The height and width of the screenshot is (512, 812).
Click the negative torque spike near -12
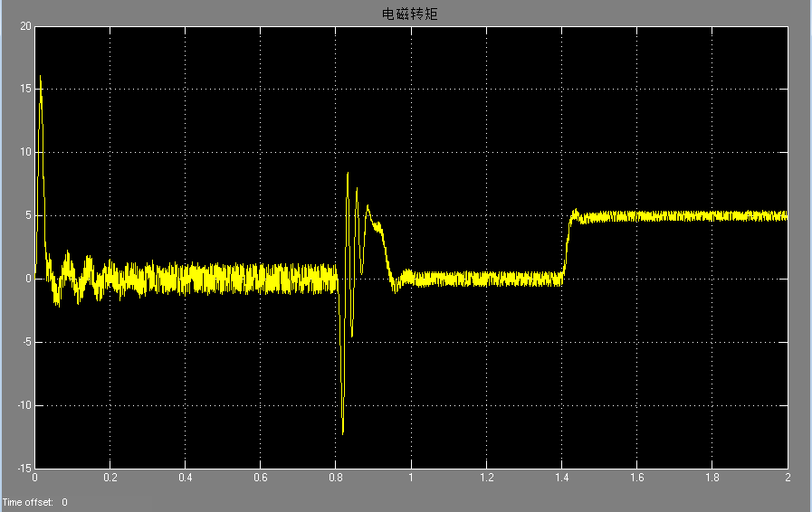[x=343, y=432]
